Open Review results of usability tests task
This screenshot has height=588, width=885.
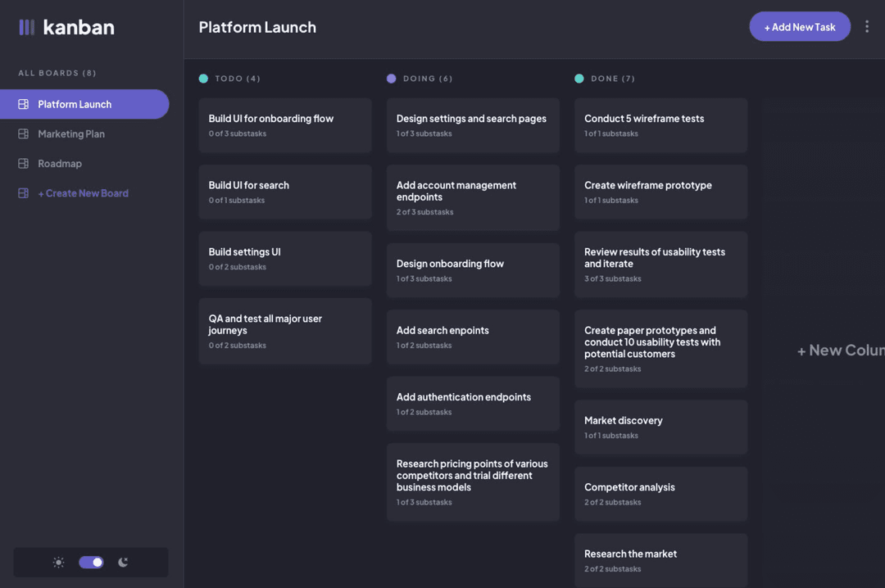(x=661, y=264)
